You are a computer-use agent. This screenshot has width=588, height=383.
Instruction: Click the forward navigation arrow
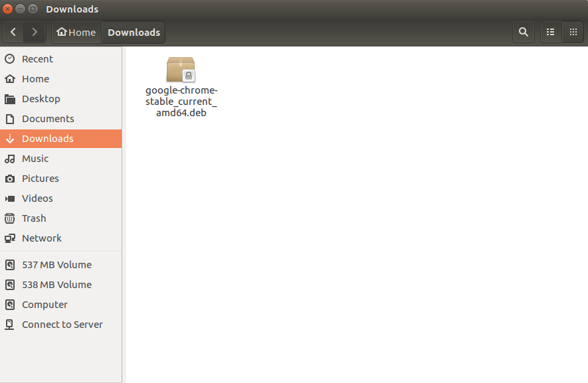(x=34, y=32)
